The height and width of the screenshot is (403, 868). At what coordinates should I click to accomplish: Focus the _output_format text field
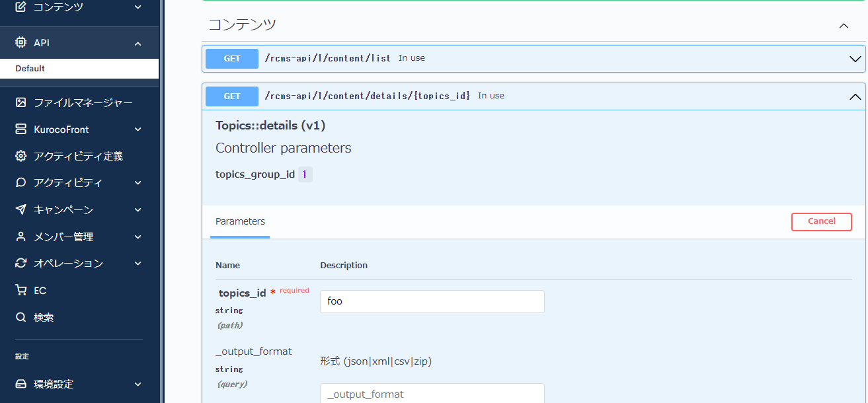point(432,393)
